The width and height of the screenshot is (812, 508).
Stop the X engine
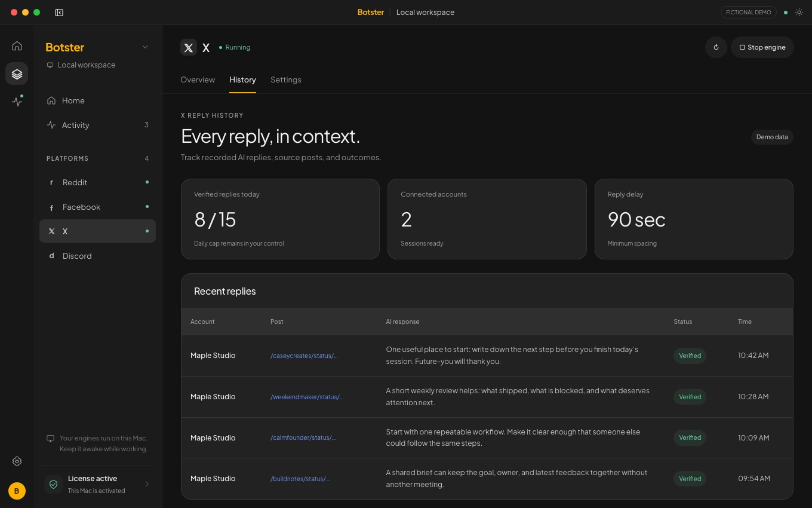pyautogui.click(x=762, y=47)
